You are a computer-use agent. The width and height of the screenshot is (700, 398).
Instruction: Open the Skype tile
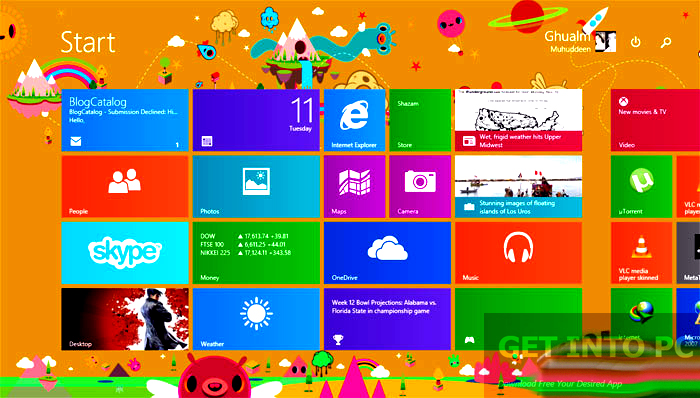point(125,253)
